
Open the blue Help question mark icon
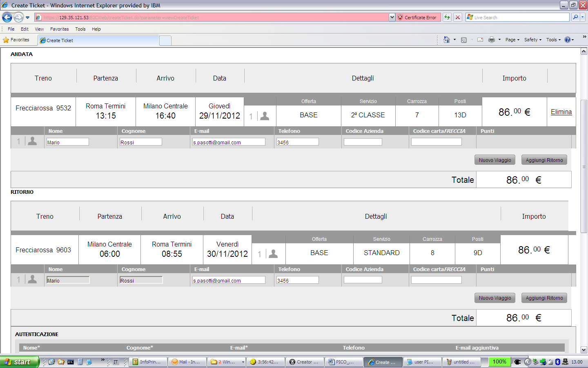pos(568,40)
